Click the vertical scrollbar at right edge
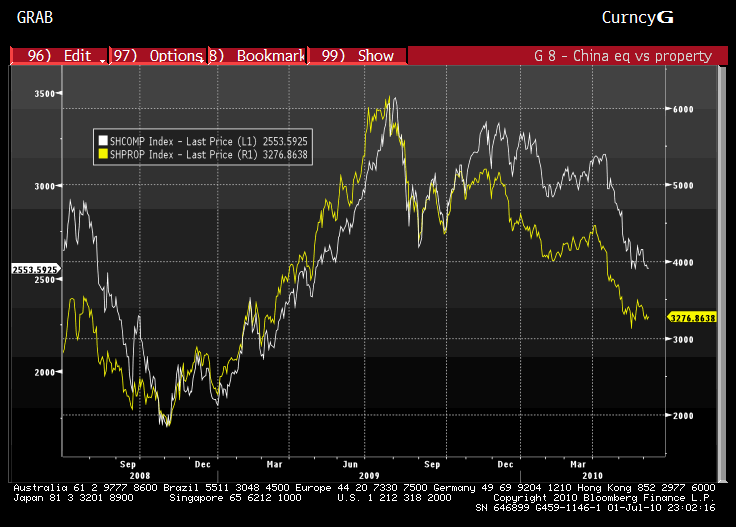736x527 pixels. tap(722, 272)
